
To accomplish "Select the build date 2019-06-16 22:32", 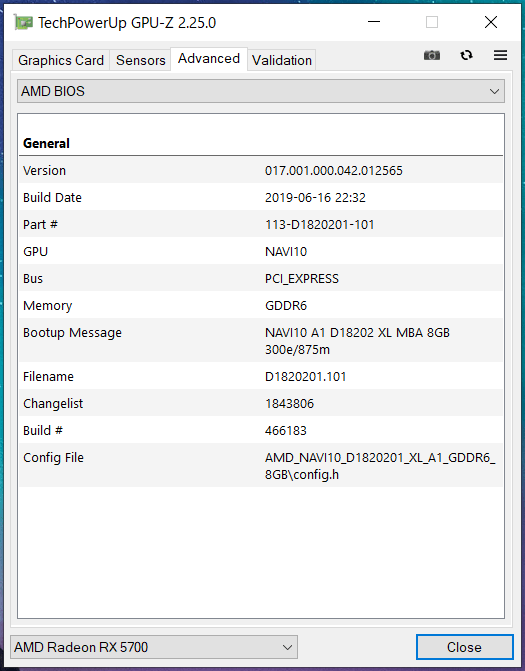I will (x=315, y=198).
